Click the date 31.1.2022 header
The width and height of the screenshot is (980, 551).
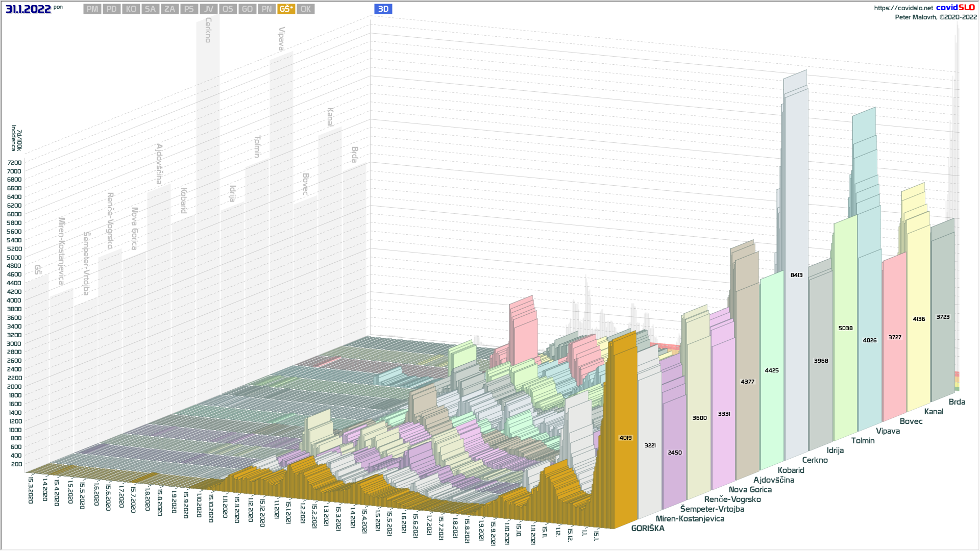click(x=28, y=9)
